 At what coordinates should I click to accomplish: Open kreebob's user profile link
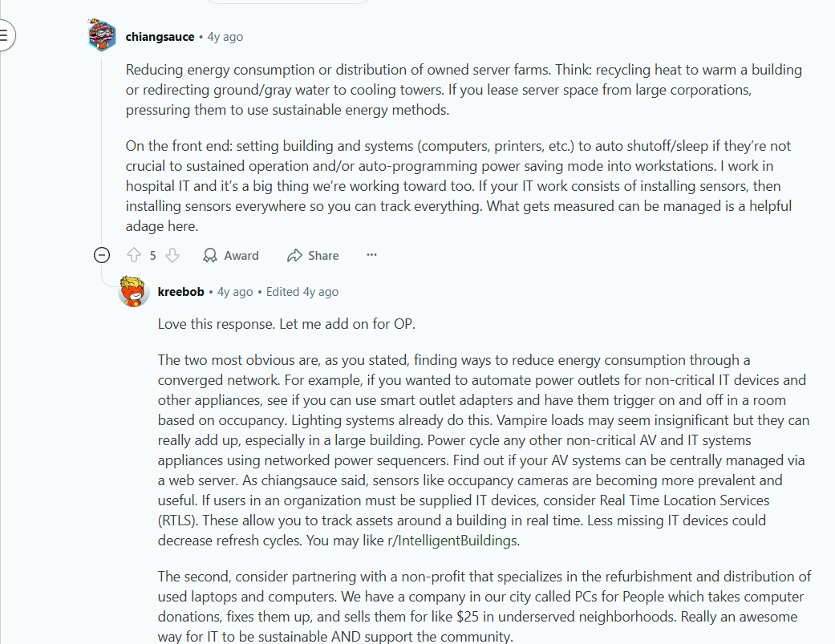(180, 292)
